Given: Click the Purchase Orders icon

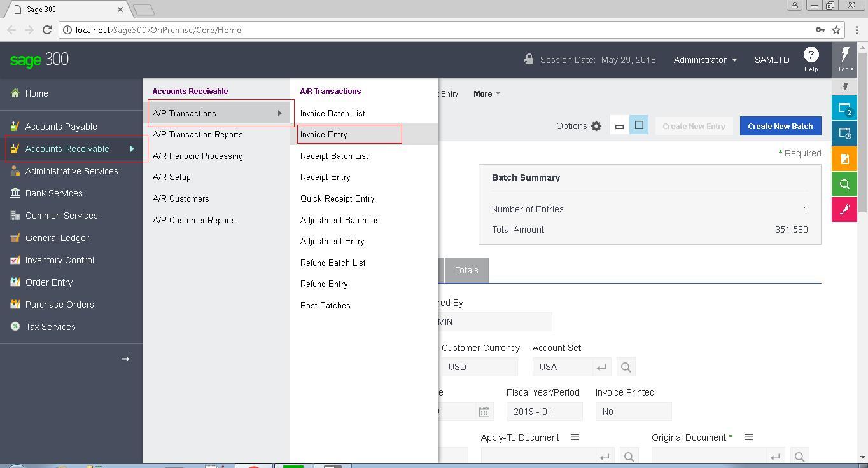Looking at the screenshot, I should (15, 305).
